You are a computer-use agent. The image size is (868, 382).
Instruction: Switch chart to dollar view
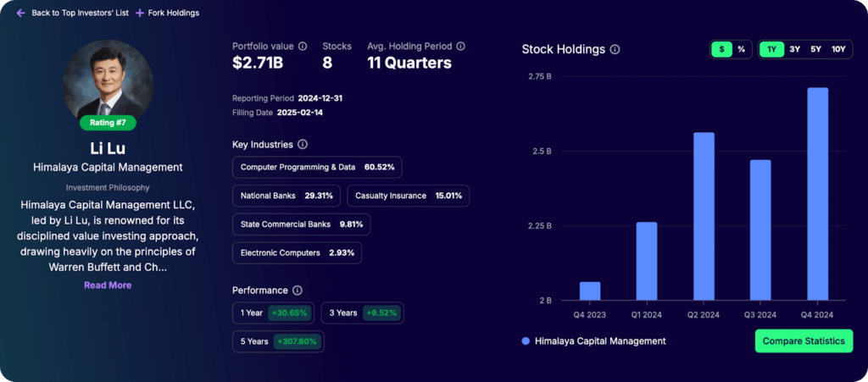pos(722,49)
